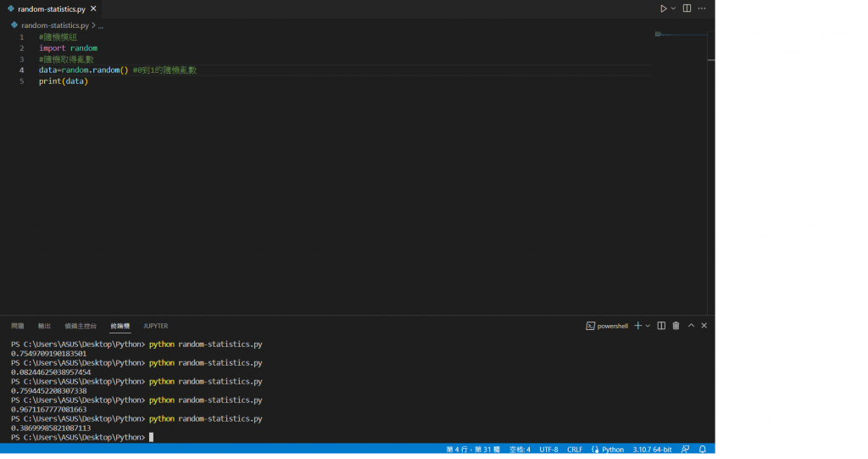Click the Python file icon in breadcrumb
This screenshot has height=459, width=868.
(14, 25)
